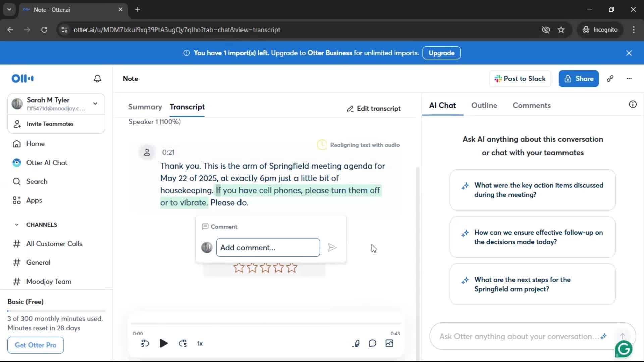Expand the Sarah M Tyler account dropdown
Viewport: 644px width, 362px height.
95,104
